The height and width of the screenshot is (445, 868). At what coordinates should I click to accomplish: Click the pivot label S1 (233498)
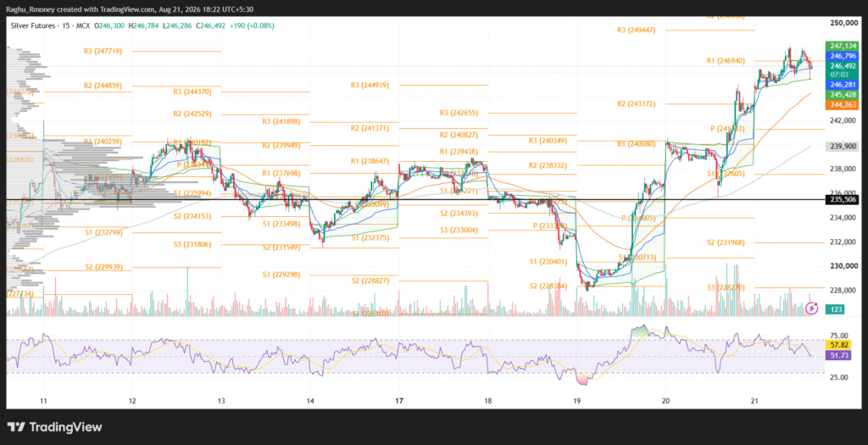pyautogui.click(x=281, y=224)
